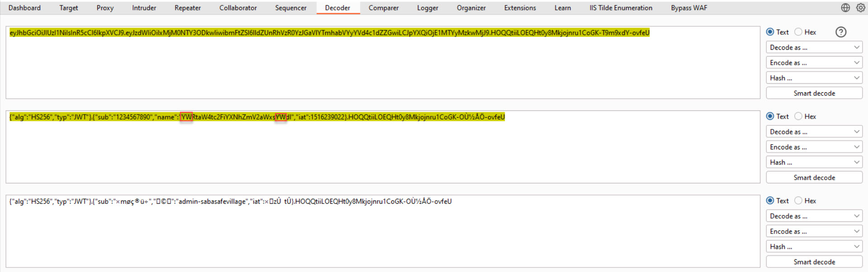Open the IIS Tilde Enumeration tab

(621, 8)
